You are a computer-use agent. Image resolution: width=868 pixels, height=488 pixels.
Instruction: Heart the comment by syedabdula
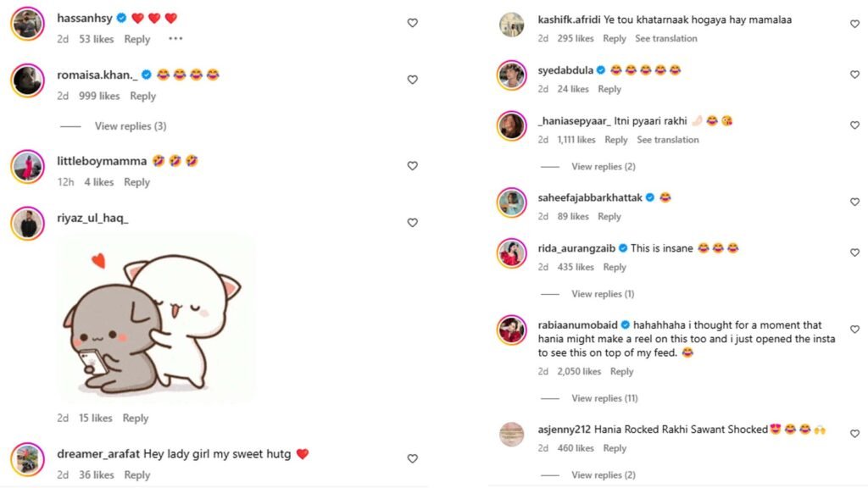point(854,75)
